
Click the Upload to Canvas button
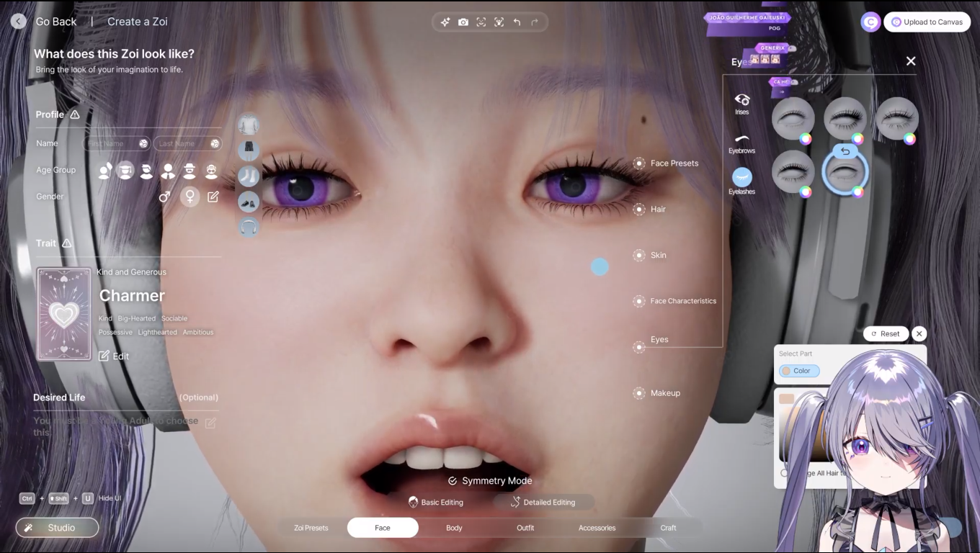[927, 22]
